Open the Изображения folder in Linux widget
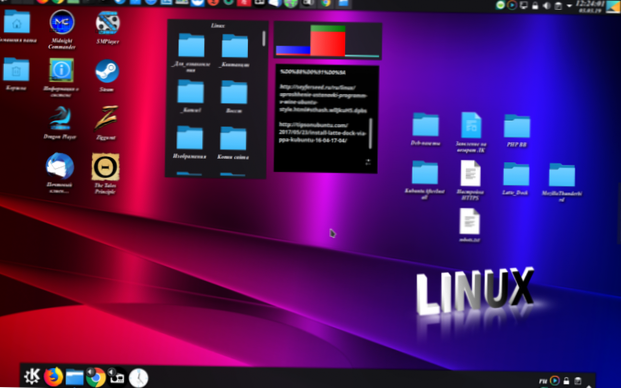The height and width of the screenshot is (388, 621). [x=190, y=137]
